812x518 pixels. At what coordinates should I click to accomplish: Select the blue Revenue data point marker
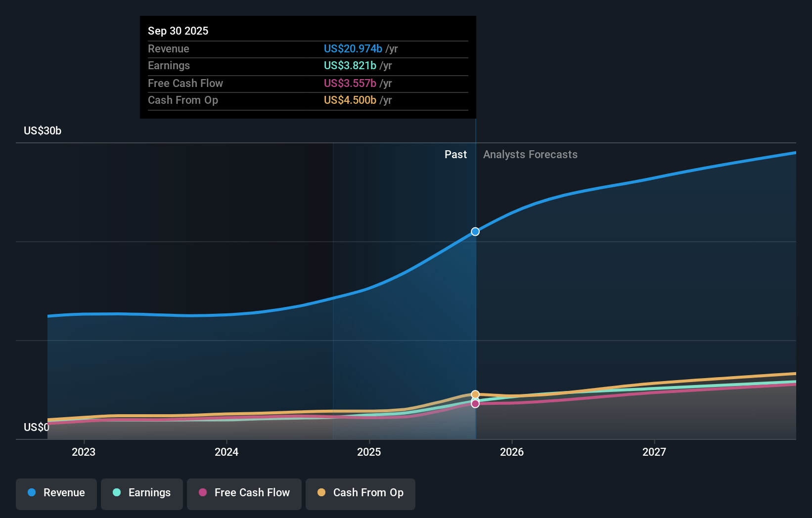[x=475, y=231]
